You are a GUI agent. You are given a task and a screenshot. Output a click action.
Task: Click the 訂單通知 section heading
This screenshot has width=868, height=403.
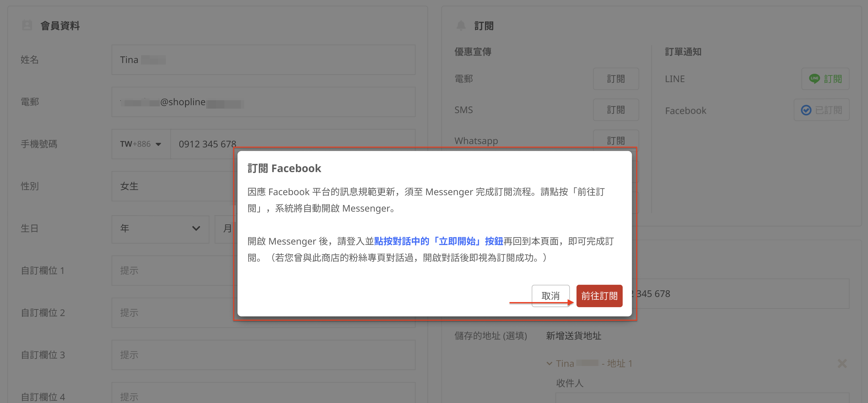(683, 52)
